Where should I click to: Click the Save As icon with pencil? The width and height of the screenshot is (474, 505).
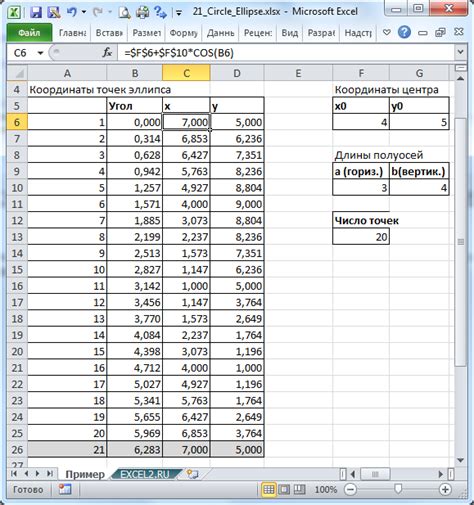pos(53,12)
